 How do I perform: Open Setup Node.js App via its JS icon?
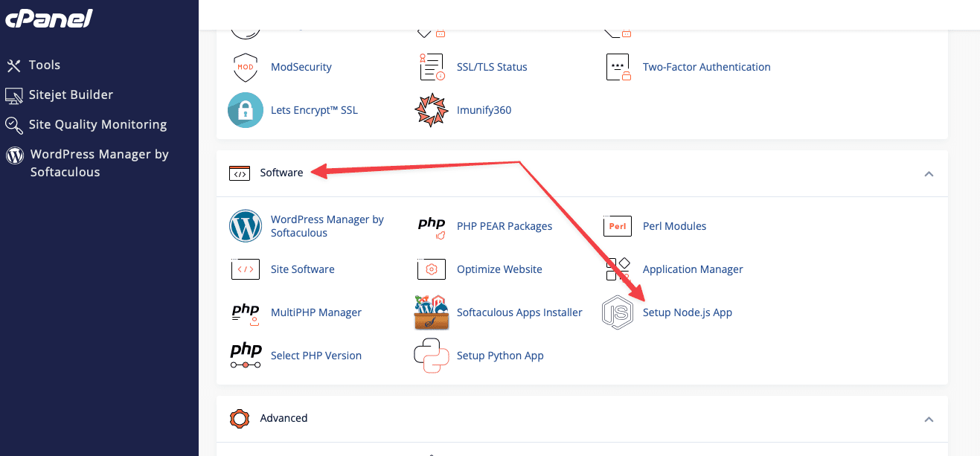click(x=618, y=312)
